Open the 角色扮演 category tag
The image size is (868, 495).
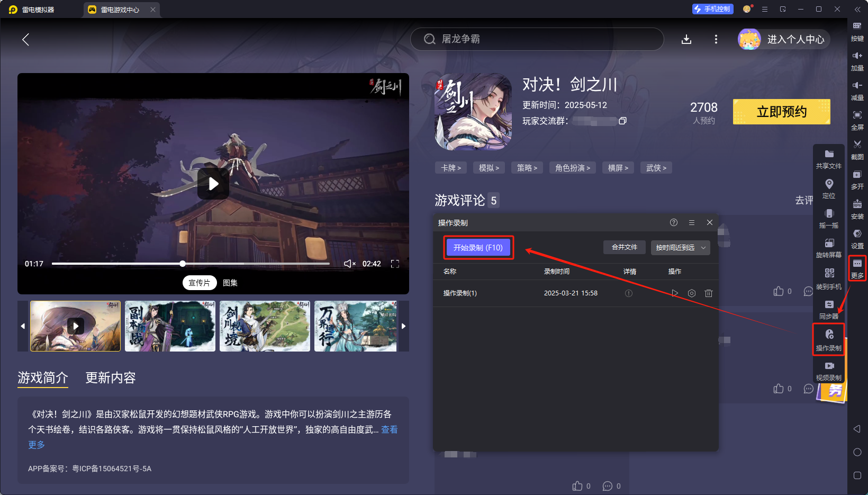click(x=573, y=168)
